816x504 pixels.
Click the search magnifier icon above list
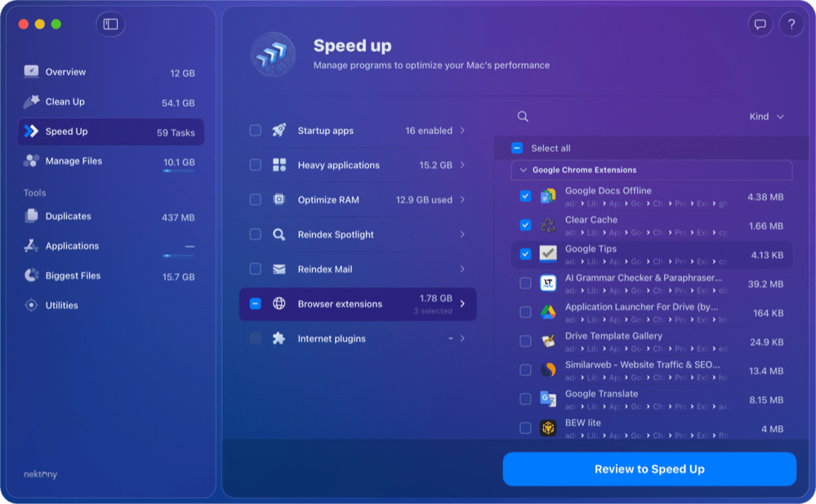coord(523,117)
